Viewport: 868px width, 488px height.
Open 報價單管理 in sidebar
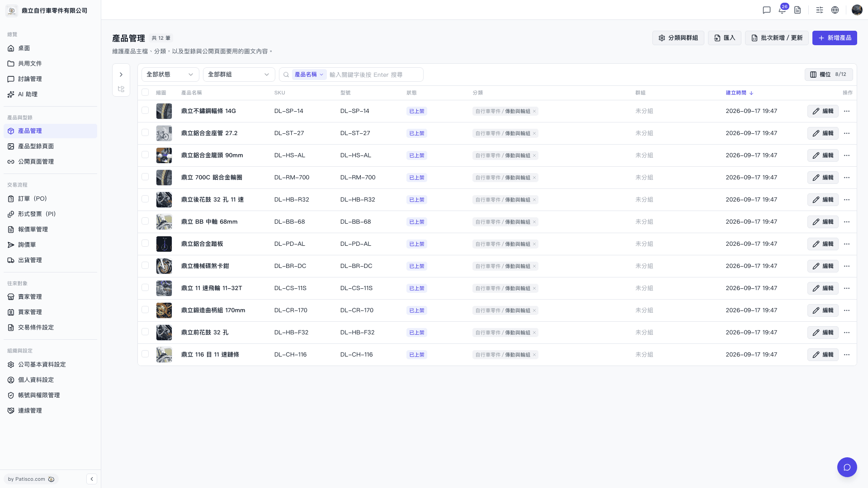[x=50, y=230]
